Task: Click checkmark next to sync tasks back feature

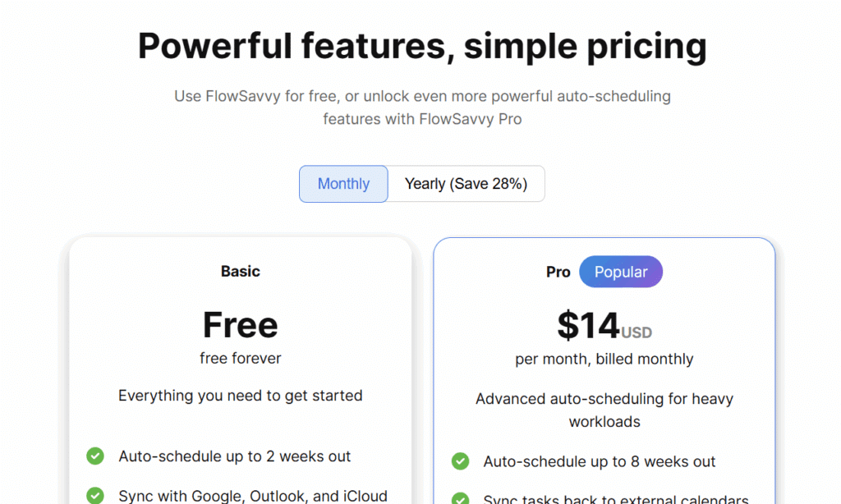Action: [x=460, y=499]
